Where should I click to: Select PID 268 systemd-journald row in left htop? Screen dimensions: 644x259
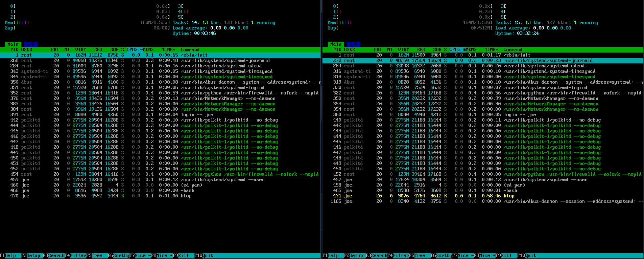(x=160, y=61)
